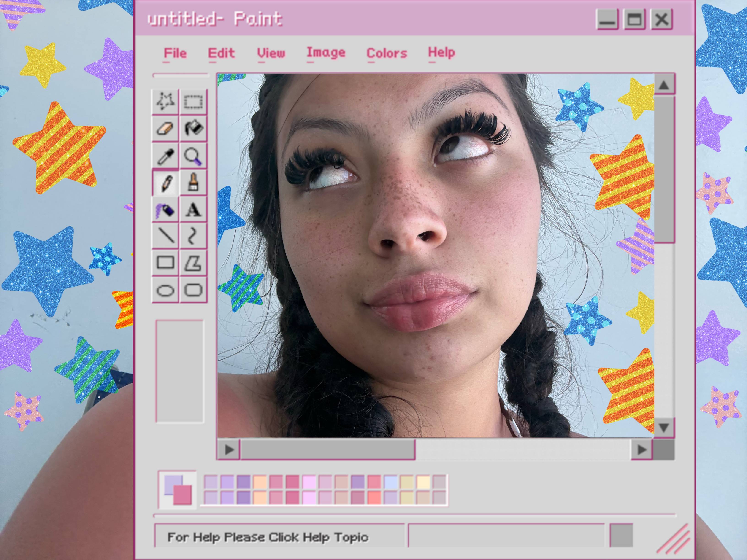Choose the Pencil tool
The image size is (747, 560).
point(165,183)
